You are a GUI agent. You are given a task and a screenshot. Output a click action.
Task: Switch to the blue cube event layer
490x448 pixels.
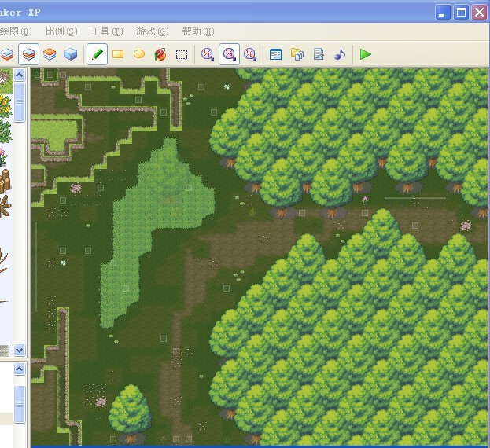(x=71, y=54)
